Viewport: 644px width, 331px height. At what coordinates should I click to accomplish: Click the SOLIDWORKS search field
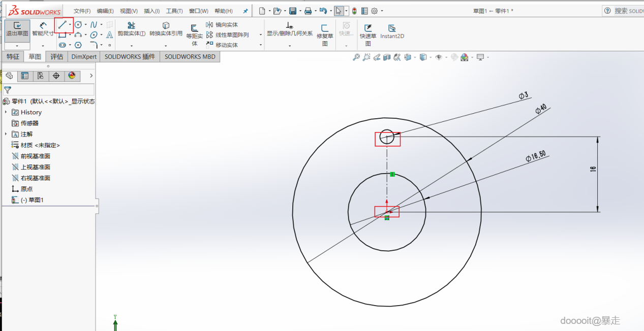[628, 11]
